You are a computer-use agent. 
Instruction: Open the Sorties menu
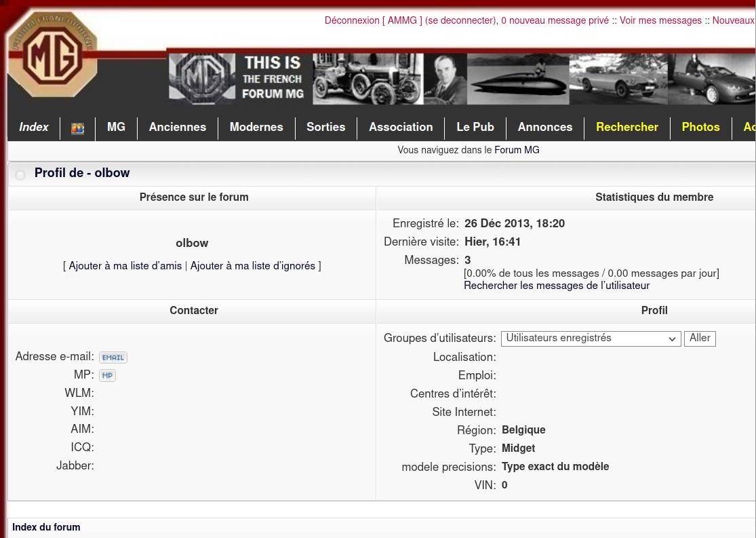[326, 127]
